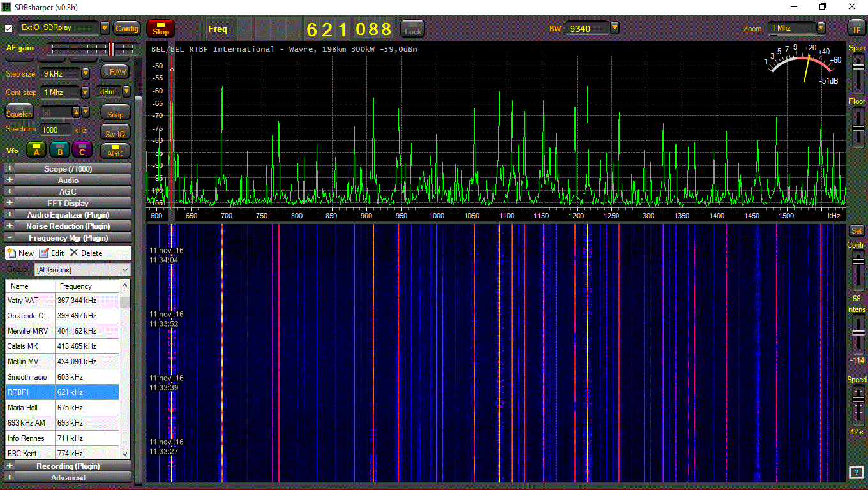The image size is (868, 490).
Task: Open the Cent-step 1 Mhz dropdown
Action: point(86,92)
